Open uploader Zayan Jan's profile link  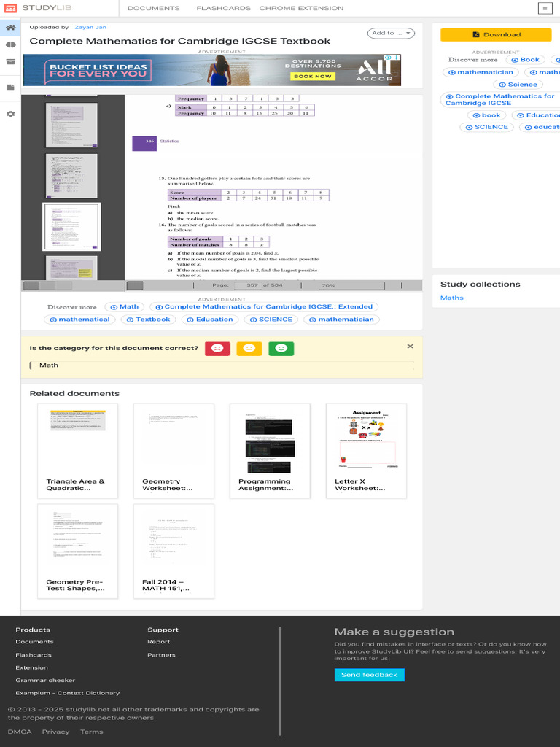pyautogui.click(x=90, y=27)
